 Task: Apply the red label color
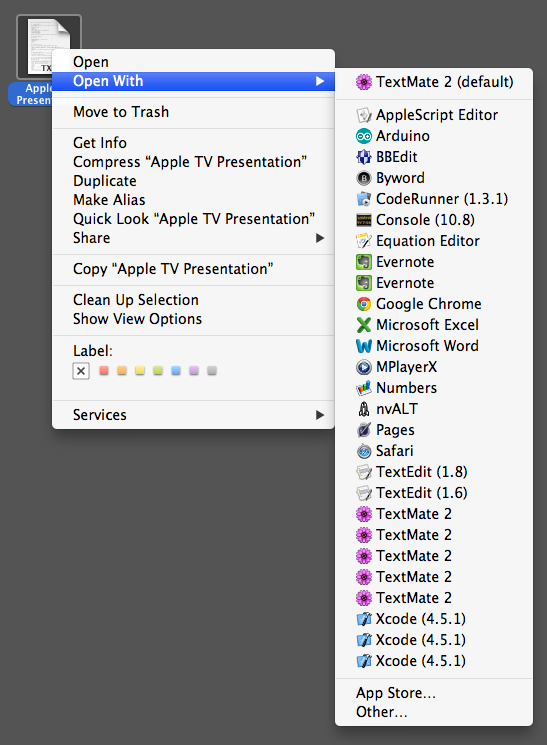(104, 371)
